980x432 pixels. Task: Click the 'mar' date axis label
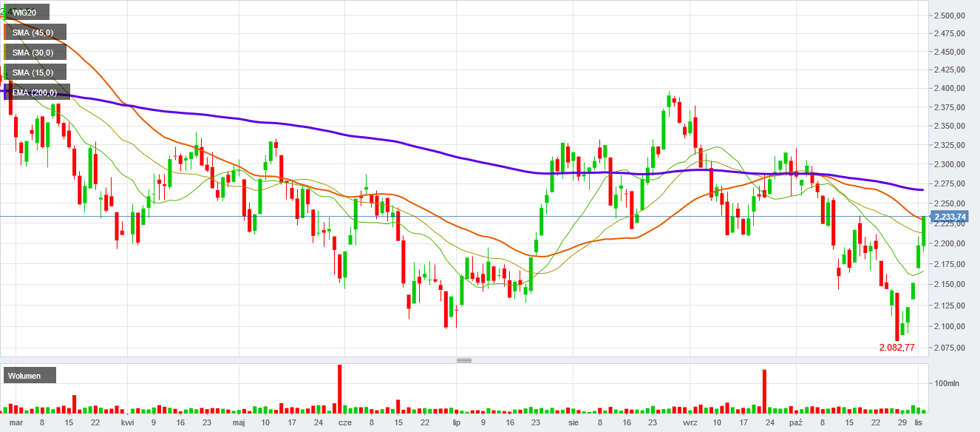[16, 422]
